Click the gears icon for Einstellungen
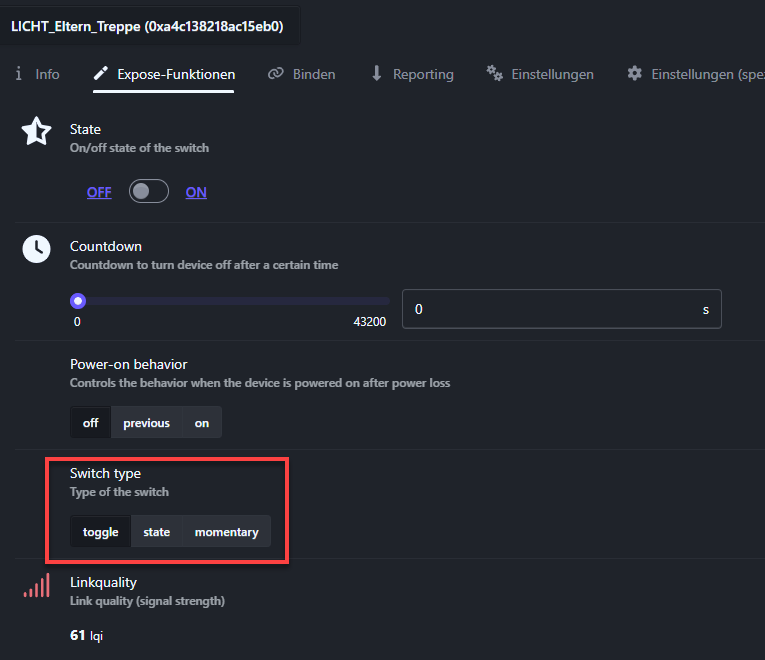Image resolution: width=765 pixels, height=660 pixels. 494,74
